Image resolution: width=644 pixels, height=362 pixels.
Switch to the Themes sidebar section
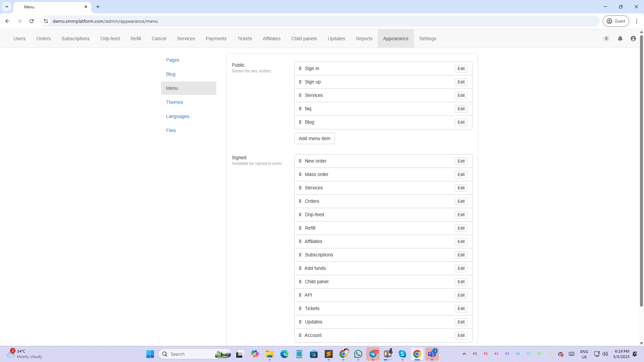click(x=174, y=102)
